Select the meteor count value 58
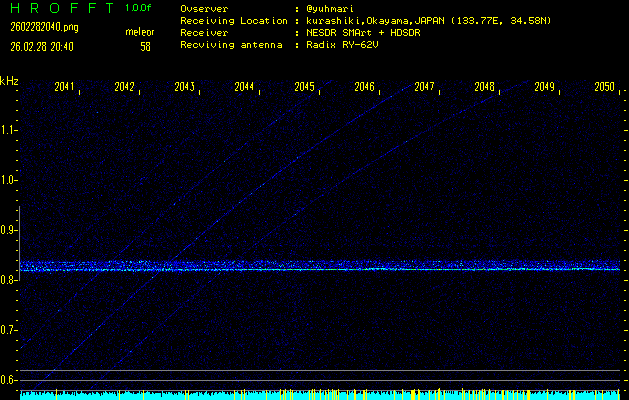 coord(145,46)
